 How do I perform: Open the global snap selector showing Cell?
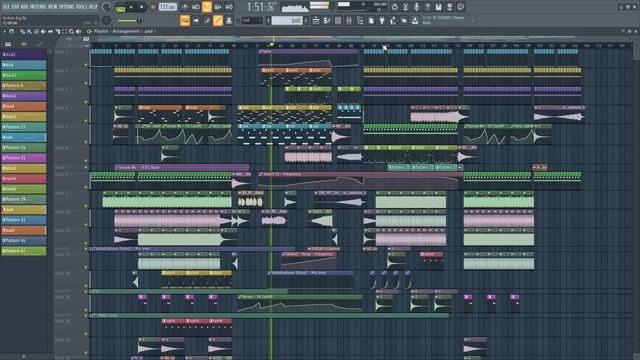click(x=252, y=20)
